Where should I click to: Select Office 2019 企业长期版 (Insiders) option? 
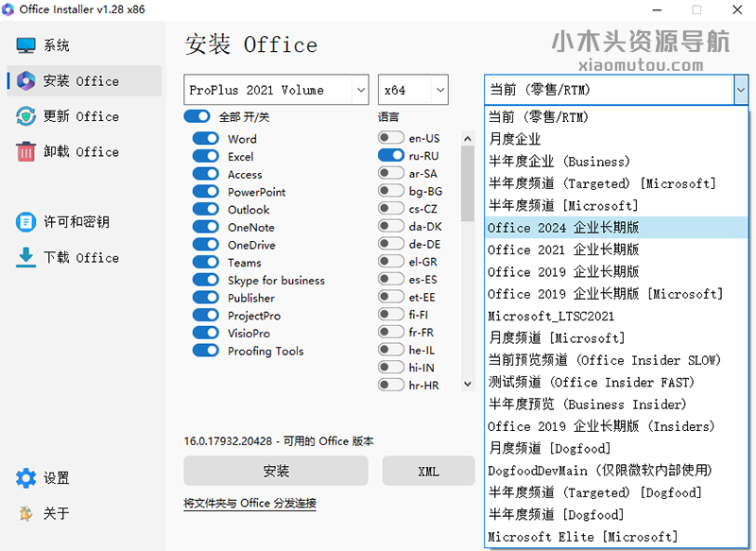(x=616, y=426)
